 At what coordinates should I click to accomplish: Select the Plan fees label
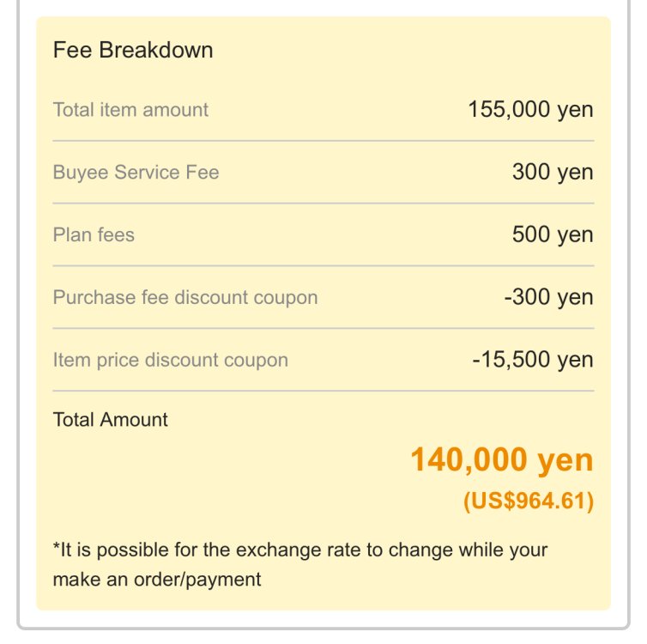tap(94, 235)
